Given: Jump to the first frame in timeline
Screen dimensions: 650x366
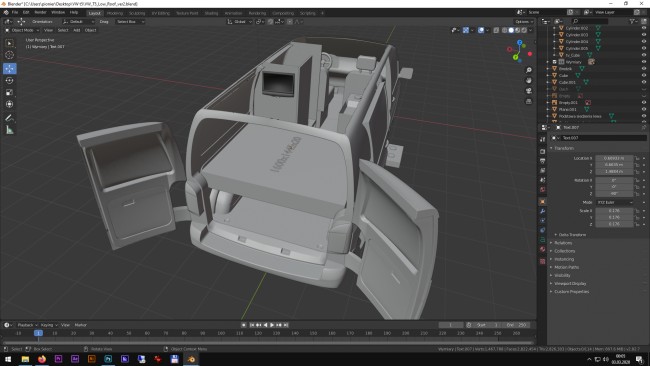Looking at the screenshot, I should pos(252,325).
